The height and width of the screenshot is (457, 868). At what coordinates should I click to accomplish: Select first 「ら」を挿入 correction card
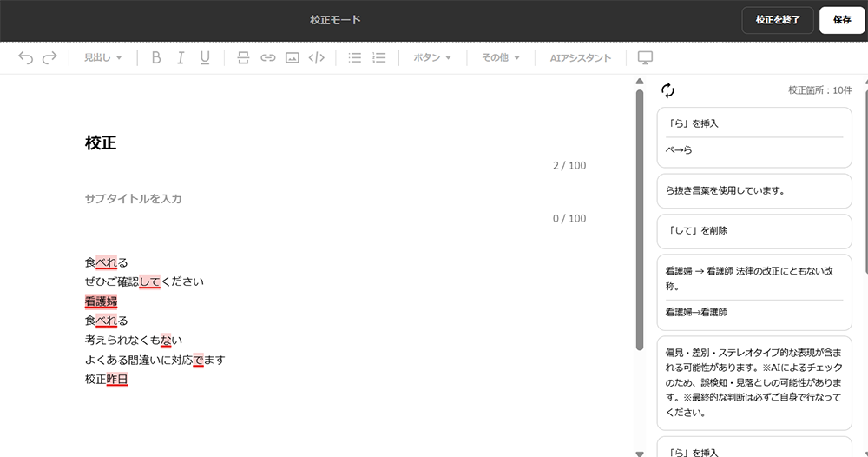coord(754,137)
